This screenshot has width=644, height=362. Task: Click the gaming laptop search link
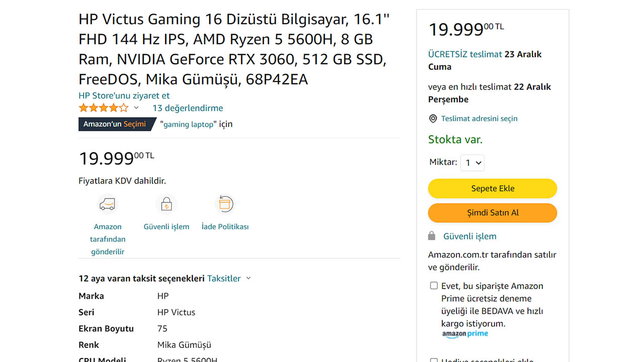click(187, 124)
